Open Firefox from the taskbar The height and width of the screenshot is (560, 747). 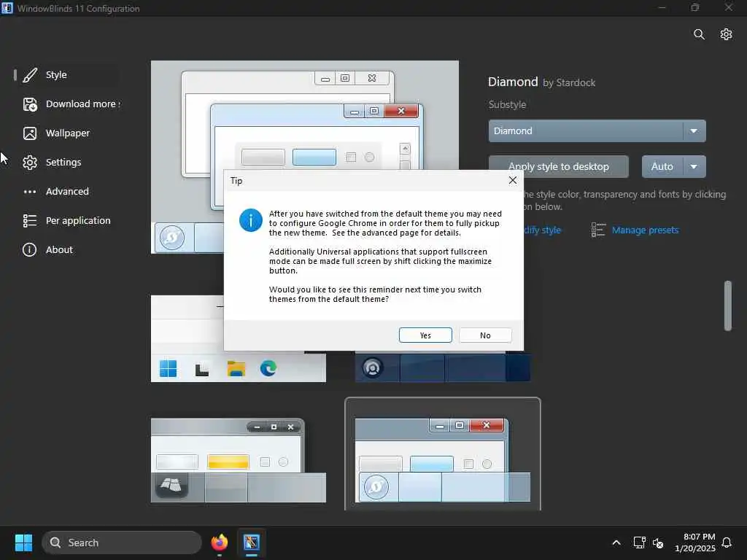[x=219, y=542]
